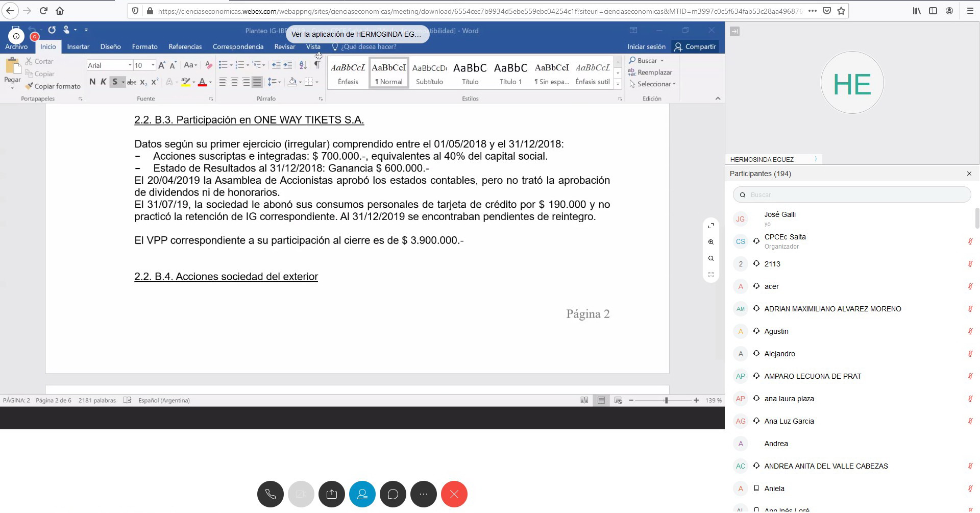Open the Aa change case dropdown
Screen dimensions: 980x513
[x=190, y=65]
